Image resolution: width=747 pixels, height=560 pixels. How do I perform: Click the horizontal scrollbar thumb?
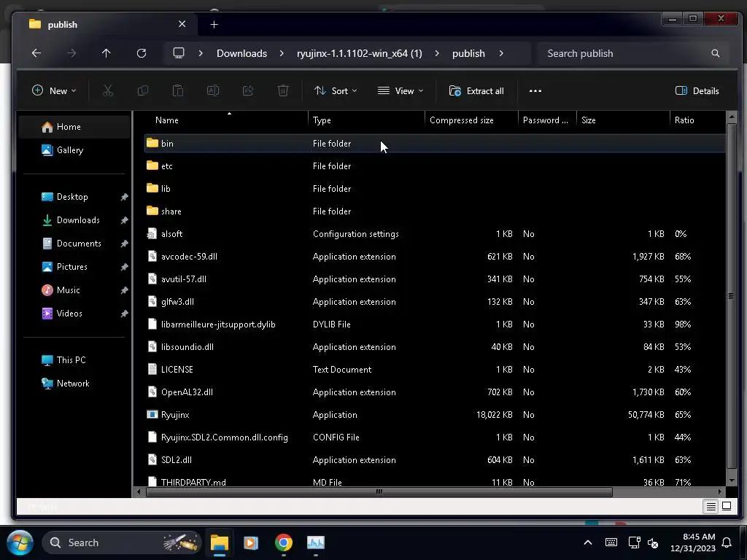[379, 492]
